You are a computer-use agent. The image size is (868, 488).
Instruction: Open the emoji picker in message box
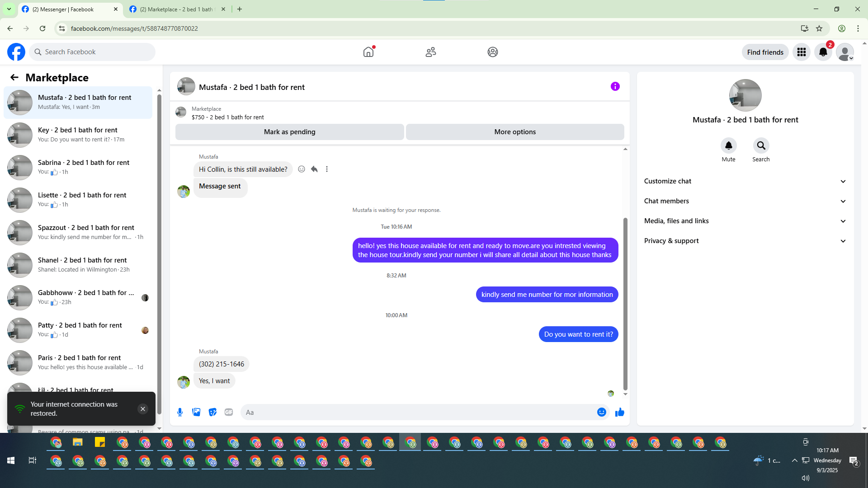[x=601, y=412]
